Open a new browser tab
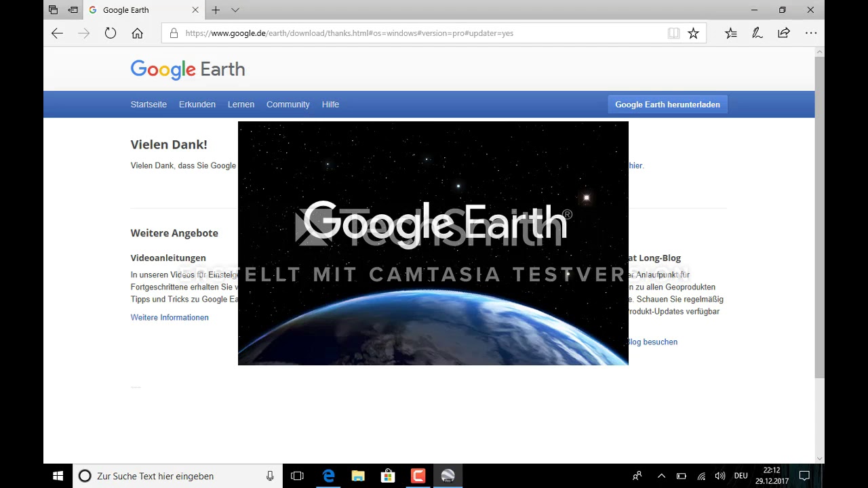 point(216,10)
